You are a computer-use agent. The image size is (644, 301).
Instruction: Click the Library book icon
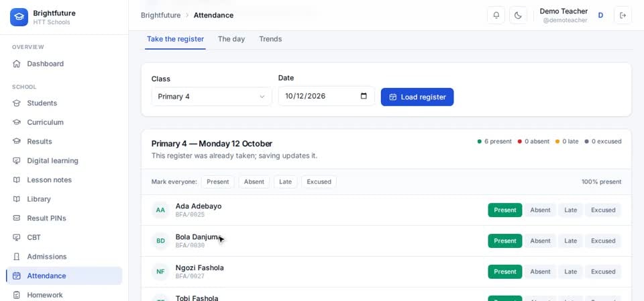click(x=16, y=199)
